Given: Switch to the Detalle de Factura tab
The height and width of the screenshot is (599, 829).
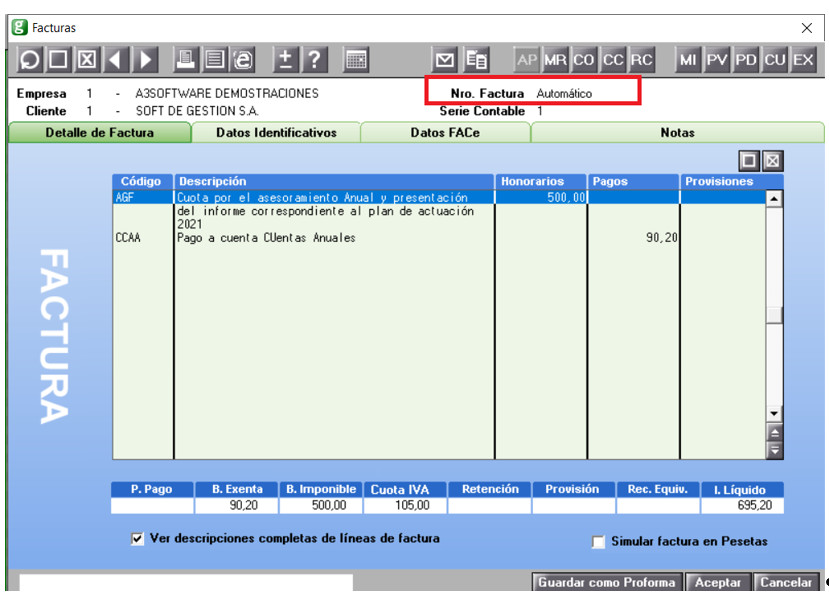Looking at the screenshot, I should tap(100, 133).
